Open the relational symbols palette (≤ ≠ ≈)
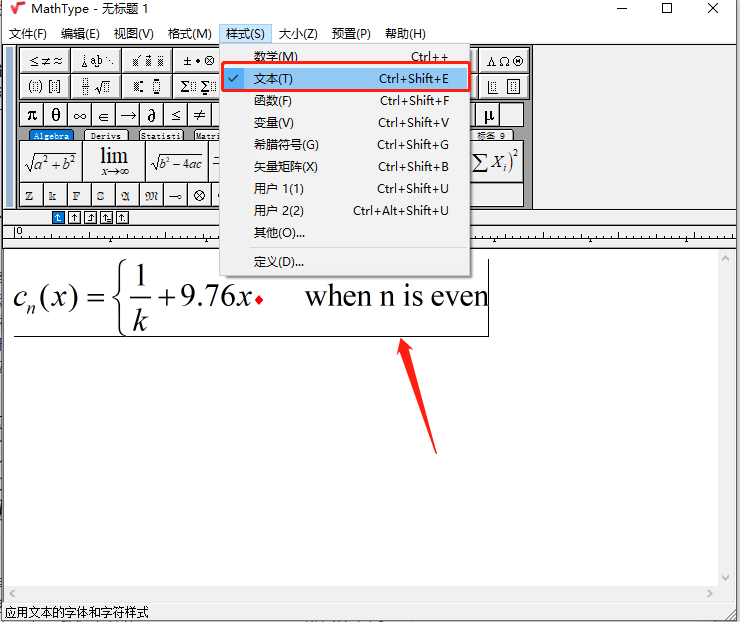This screenshot has width=740, height=622. 45,61
